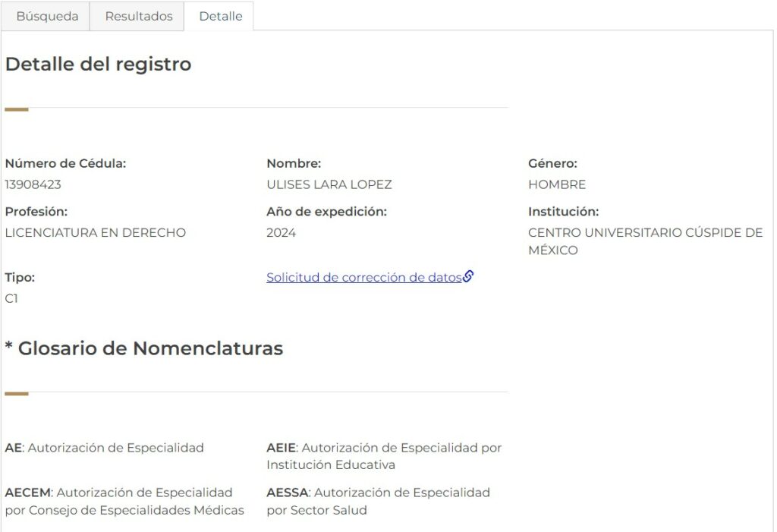Click the Número de Cédula label

66,163
